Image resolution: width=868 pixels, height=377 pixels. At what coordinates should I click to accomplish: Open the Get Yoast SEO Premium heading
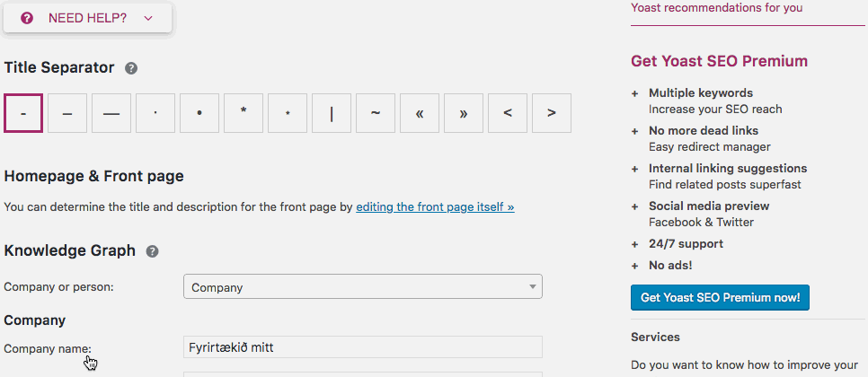pyautogui.click(x=719, y=61)
